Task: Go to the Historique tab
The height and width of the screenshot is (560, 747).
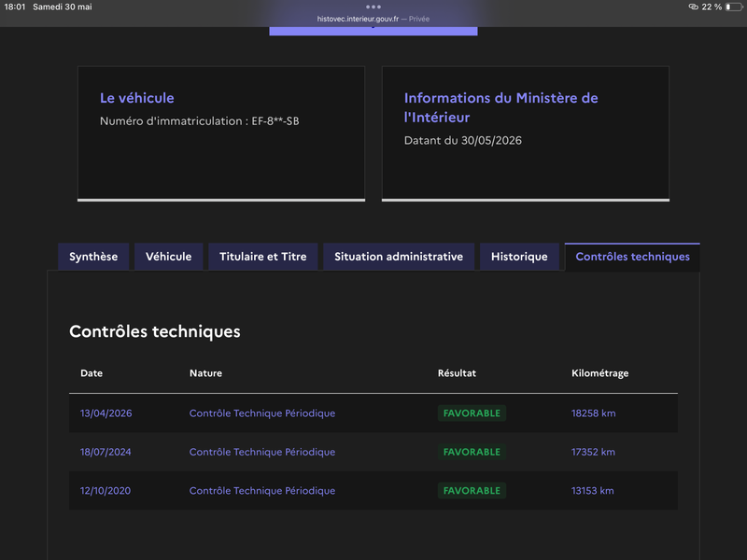Action: 519,257
